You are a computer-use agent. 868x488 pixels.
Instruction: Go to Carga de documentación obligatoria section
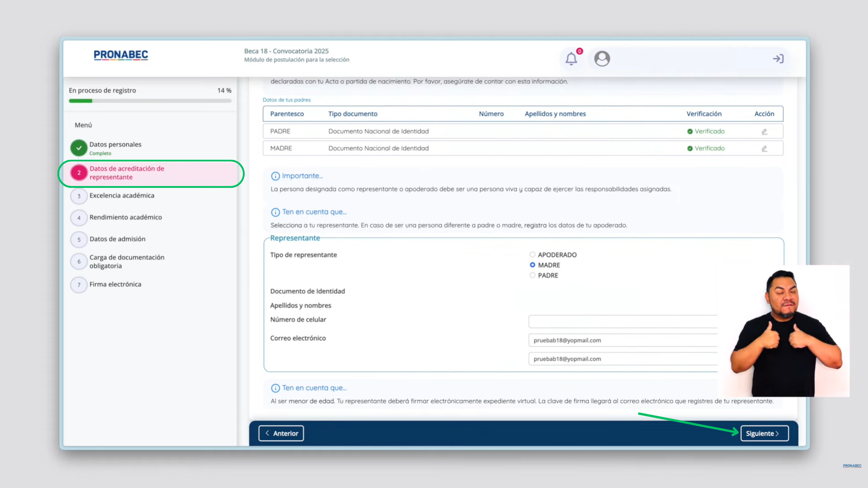pyautogui.click(x=127, y=262)
